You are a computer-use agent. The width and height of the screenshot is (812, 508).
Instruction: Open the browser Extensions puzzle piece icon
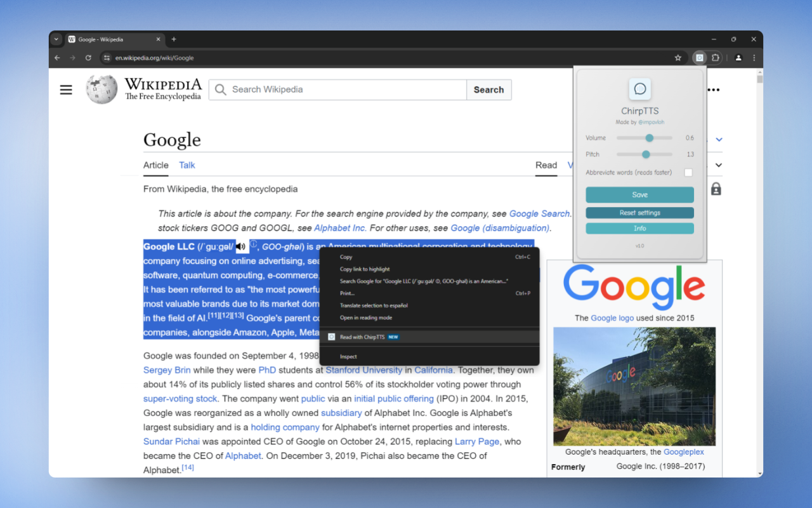[716, 58]
